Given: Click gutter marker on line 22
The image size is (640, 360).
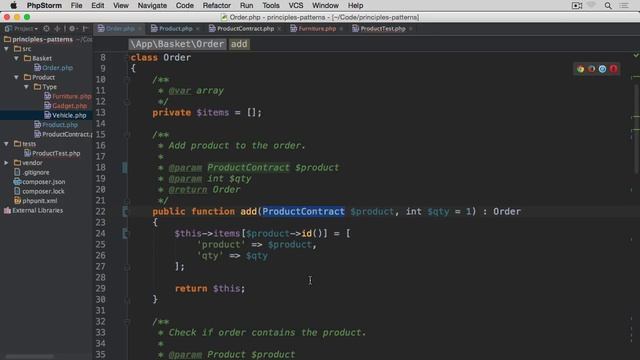Looking at the screenshot, I should (125, 211).
